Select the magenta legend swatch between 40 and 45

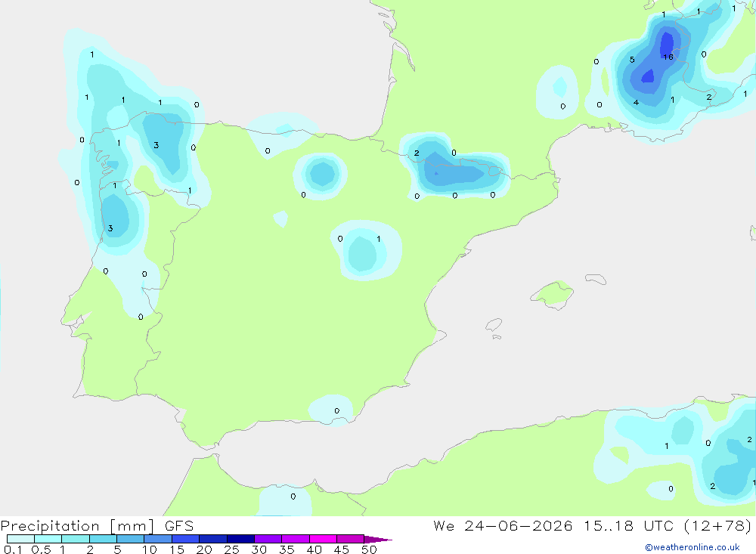click(x=323, y=539)
